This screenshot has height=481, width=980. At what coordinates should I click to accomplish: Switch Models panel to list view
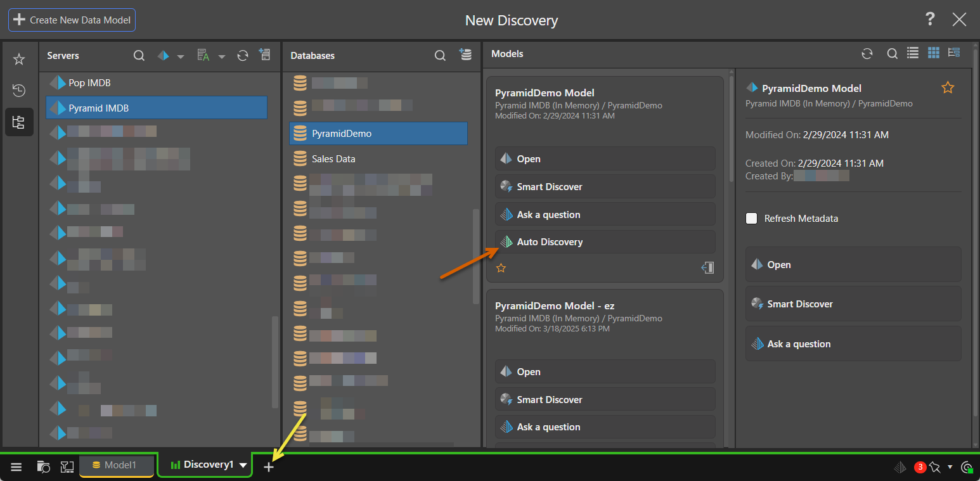coord(913,53)
